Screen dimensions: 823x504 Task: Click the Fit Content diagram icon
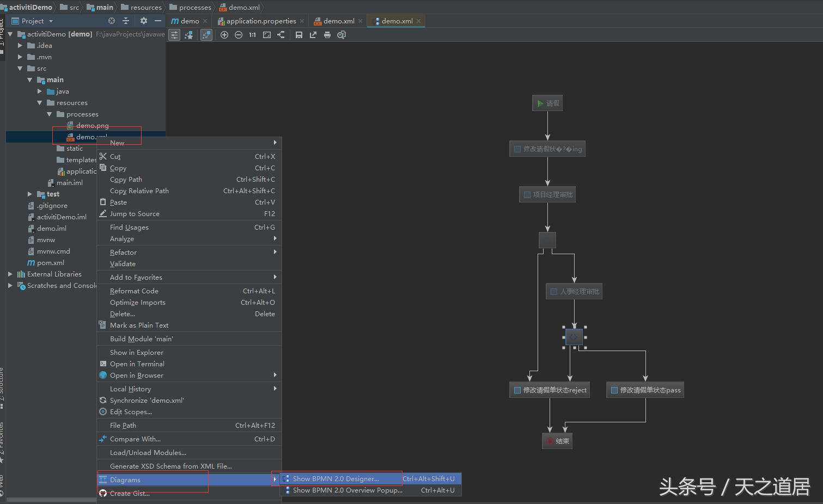267,35
